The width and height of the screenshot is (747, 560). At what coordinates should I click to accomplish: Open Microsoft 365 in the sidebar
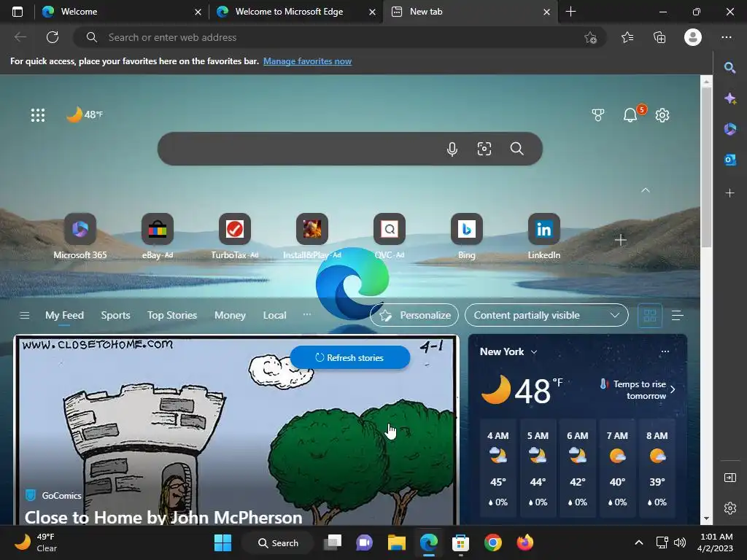pyautogui.click(x=729, y=129)
